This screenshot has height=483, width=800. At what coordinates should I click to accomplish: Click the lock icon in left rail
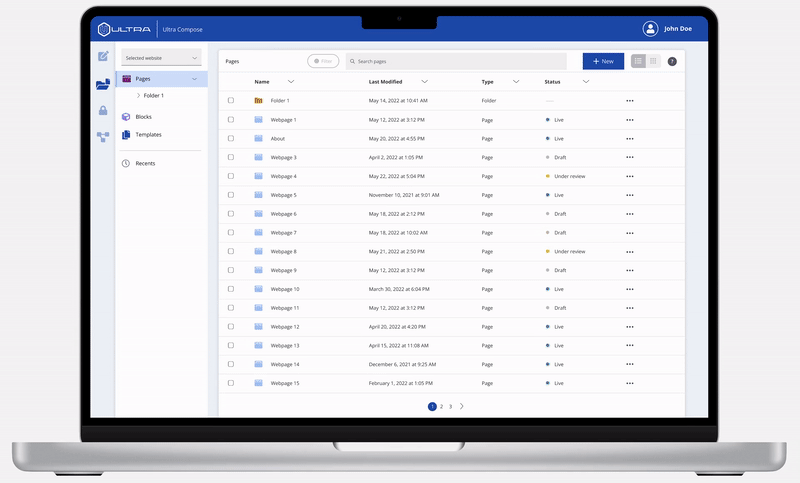click(103, 111)
